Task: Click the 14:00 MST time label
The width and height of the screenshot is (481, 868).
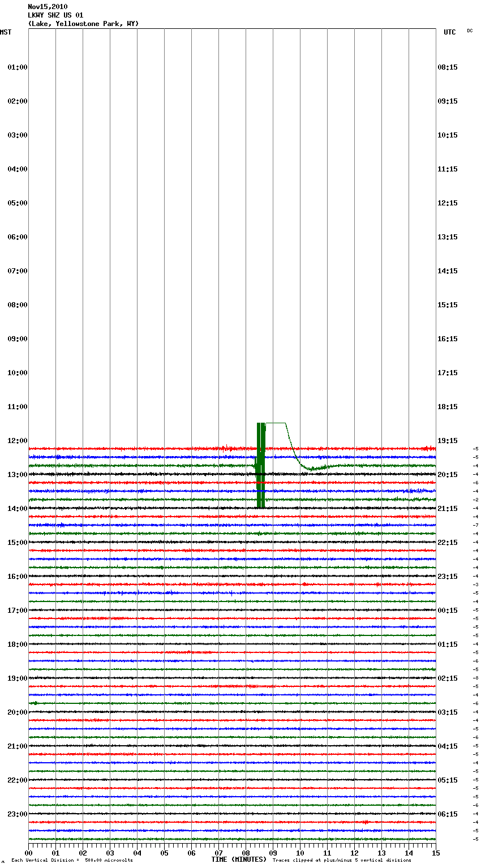Action: [18, 509]
